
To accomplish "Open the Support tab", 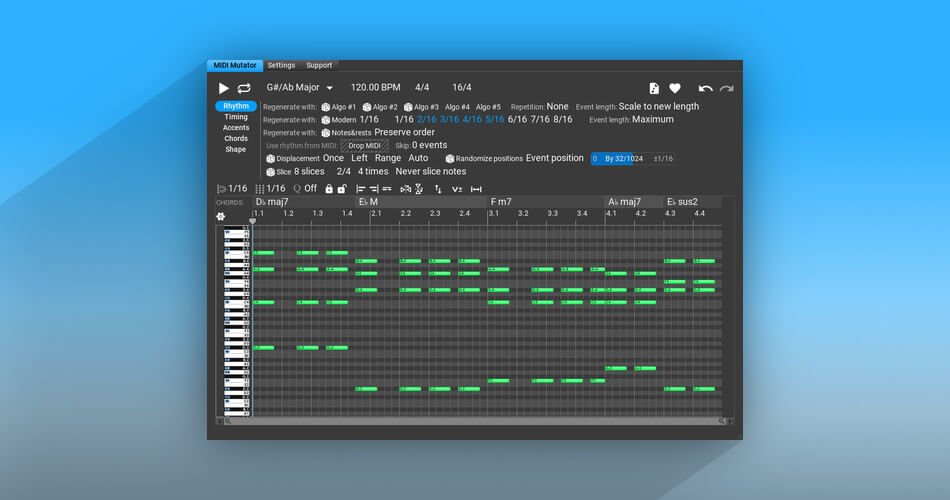I will 319,65.
